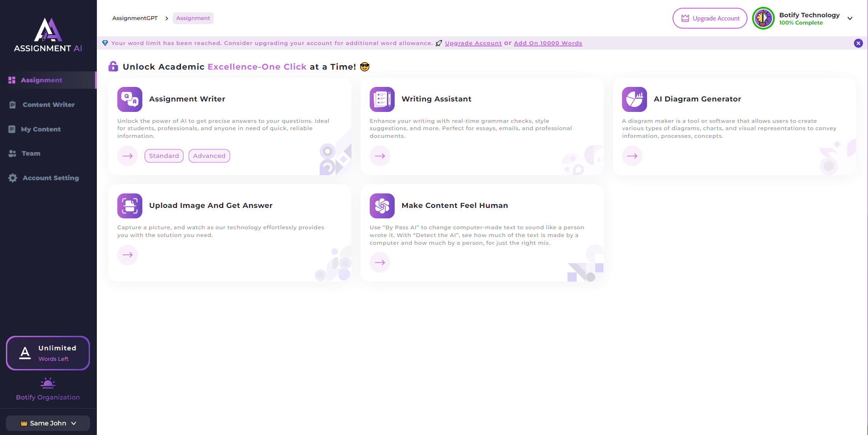Open the Add On 10000 Words link
Viewport: 868px width, 435px height.
click(547, 43)
